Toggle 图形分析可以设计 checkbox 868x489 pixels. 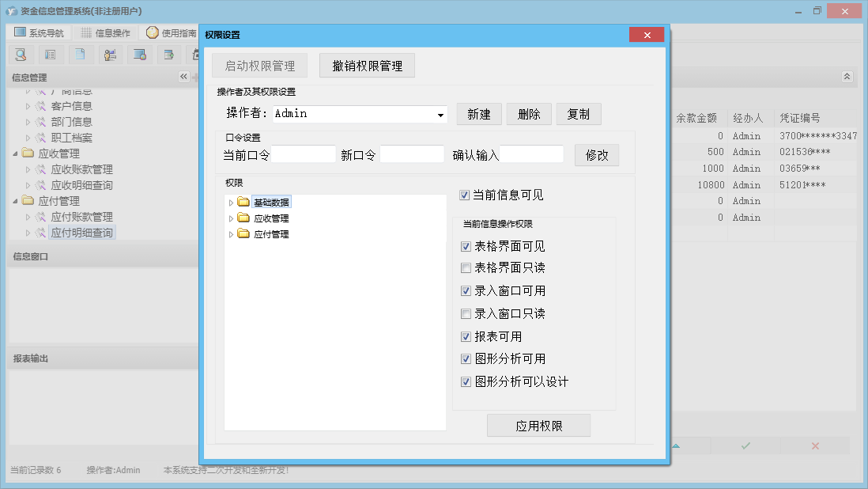tap(466, 381)
